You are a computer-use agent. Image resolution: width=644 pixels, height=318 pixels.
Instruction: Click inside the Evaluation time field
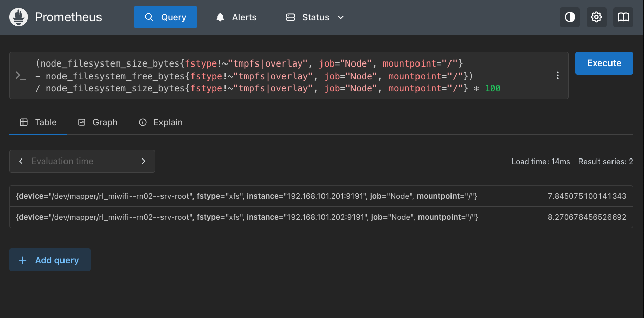point(81,161)
